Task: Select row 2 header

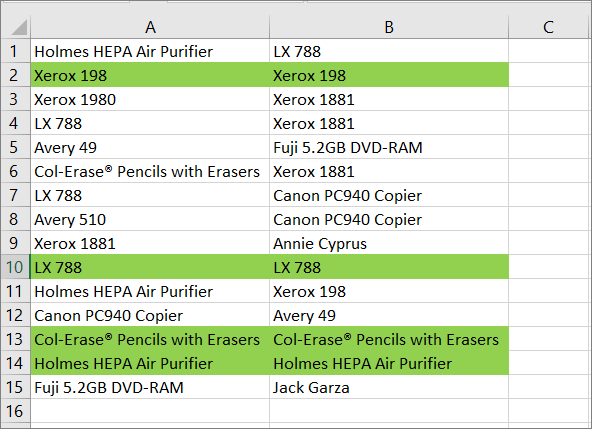Action: [15, 75]
